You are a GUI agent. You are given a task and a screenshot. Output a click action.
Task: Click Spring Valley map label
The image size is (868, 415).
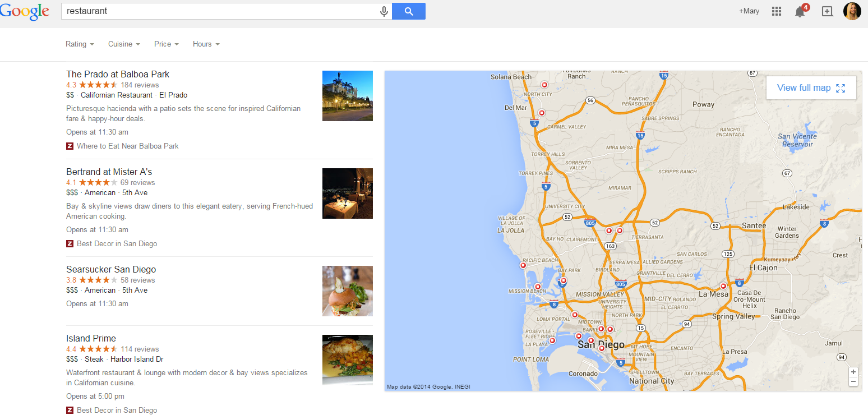733,316
